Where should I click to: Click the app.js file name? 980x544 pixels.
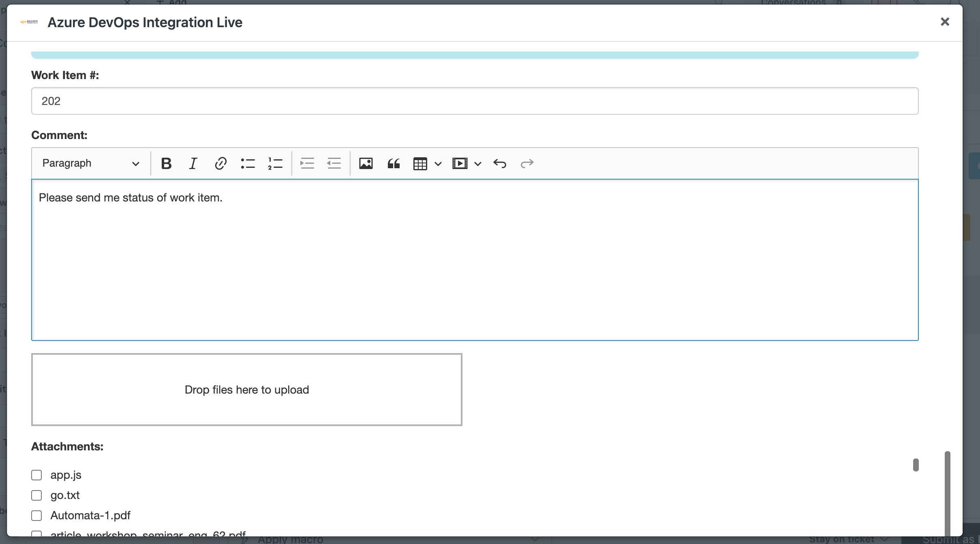pyautogui.click(x=66, y=475)
